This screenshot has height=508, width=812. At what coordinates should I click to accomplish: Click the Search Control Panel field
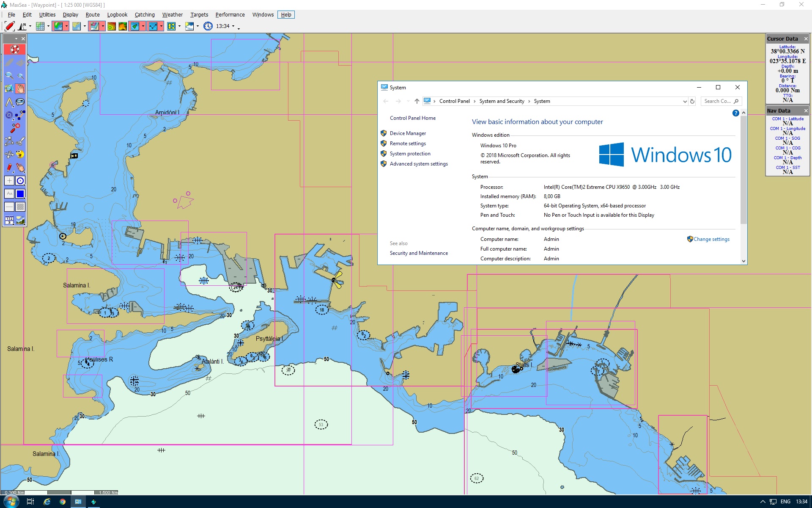[x=718, y=101]
